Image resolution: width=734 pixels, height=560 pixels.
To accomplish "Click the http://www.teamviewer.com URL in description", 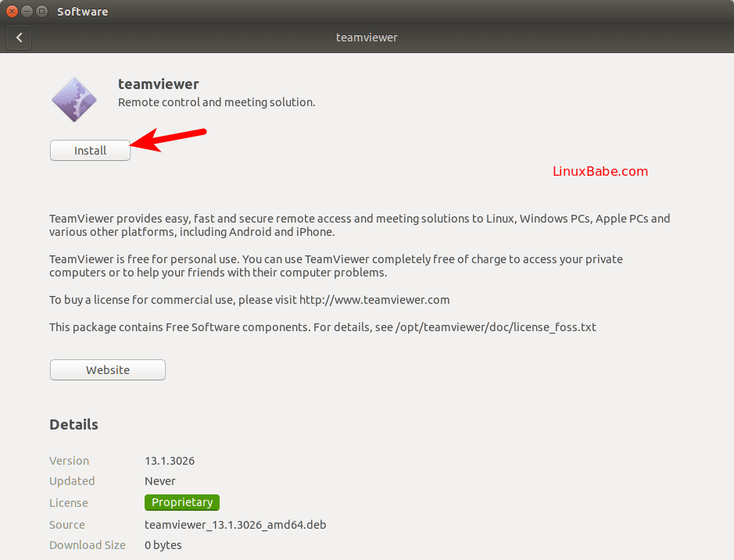I will 374,299.
